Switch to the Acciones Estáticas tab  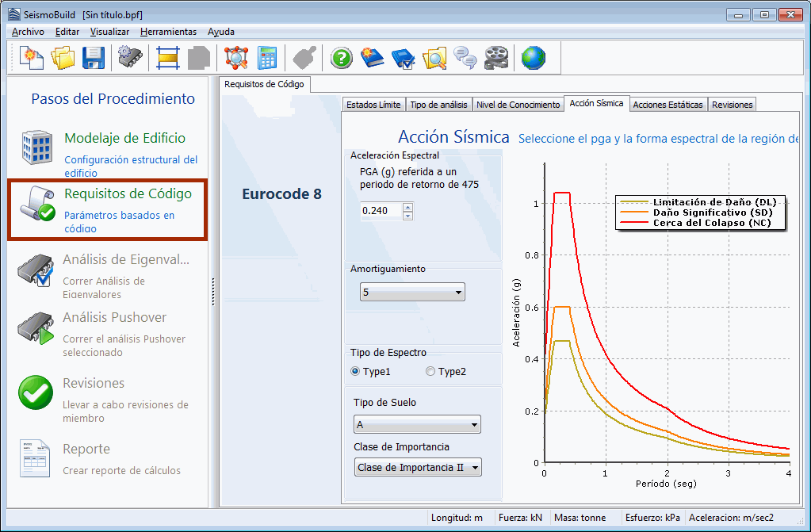pos(668,105)
